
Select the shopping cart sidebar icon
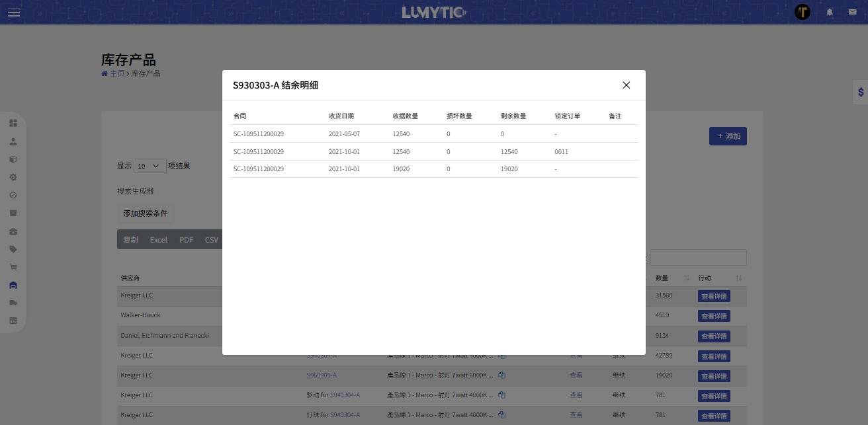pos(13,267)
